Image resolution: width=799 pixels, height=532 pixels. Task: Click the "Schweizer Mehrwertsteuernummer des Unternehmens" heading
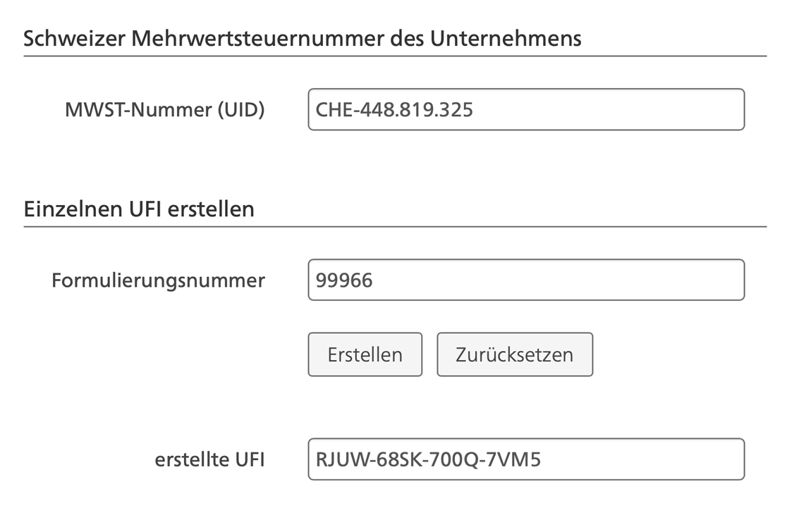[x=303, y=38]
